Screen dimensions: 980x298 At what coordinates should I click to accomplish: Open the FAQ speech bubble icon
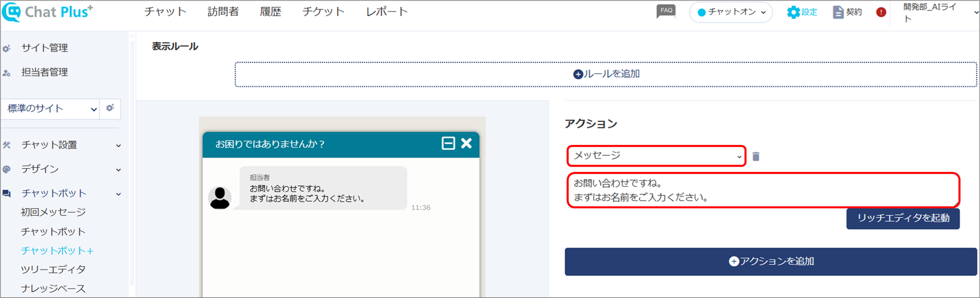click(666, 11)
